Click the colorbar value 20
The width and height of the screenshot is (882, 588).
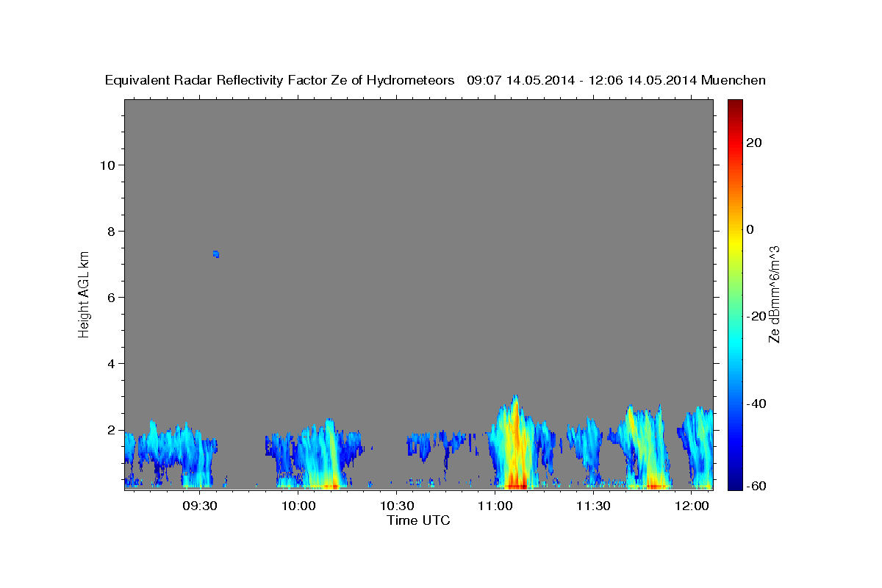753,143
